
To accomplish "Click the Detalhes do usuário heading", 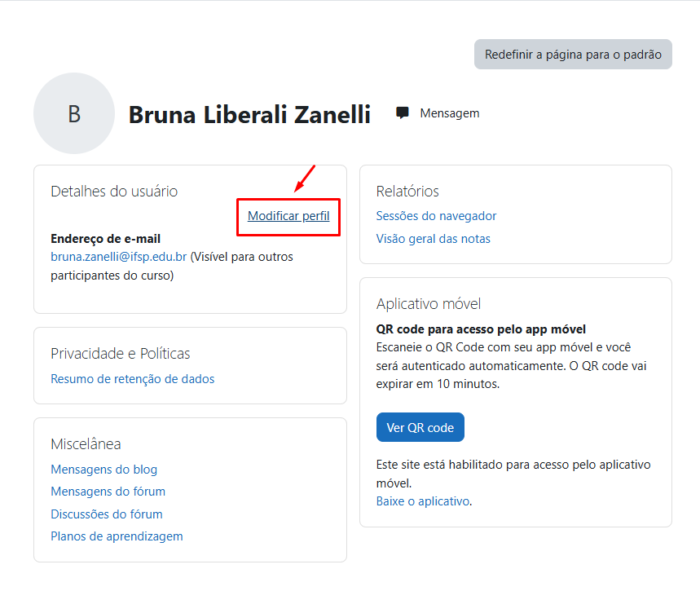I will (114, 192).
